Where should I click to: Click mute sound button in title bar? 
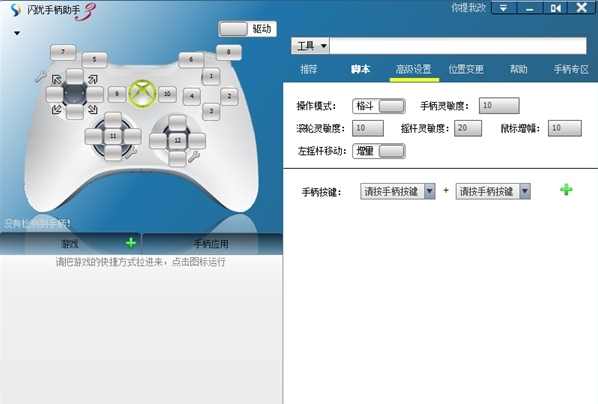pyautogui.click(x=555, y=8)
